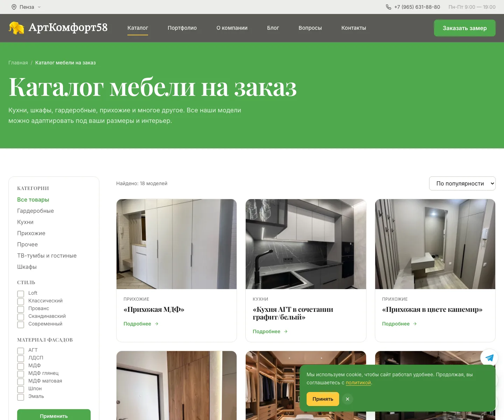504x420 pixels.
Task: Click arrow icon under «Кухня АГТ» card
Action: (x=286, y=331)
